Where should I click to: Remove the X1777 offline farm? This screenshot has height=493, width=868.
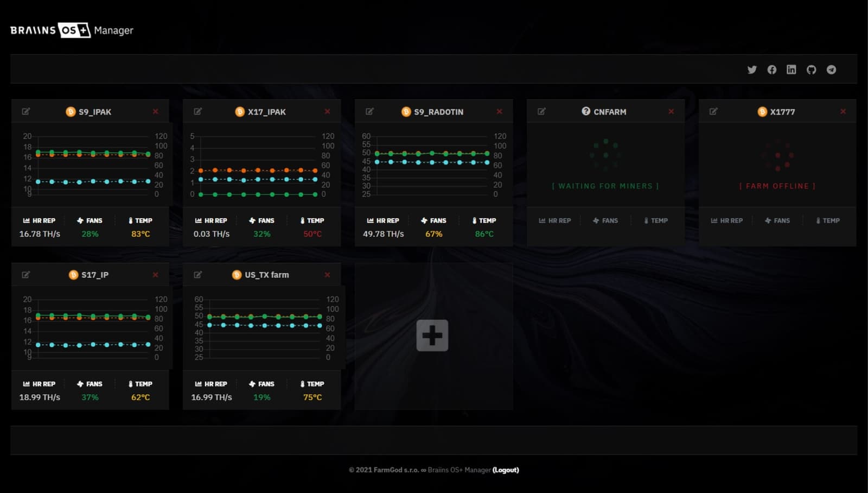(843, 111)
